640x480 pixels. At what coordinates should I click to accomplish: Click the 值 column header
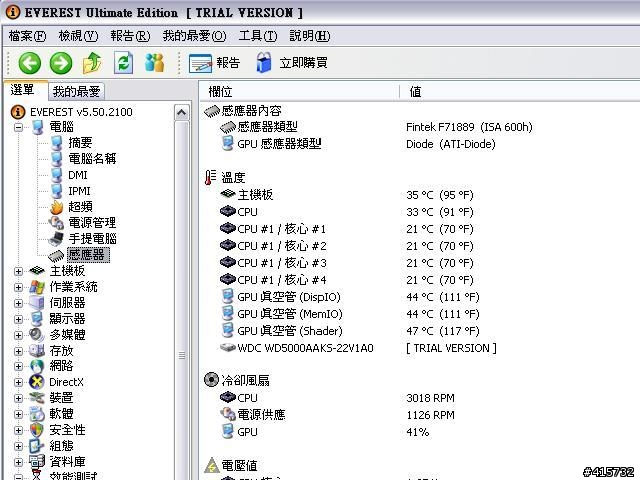click(520, 91)
